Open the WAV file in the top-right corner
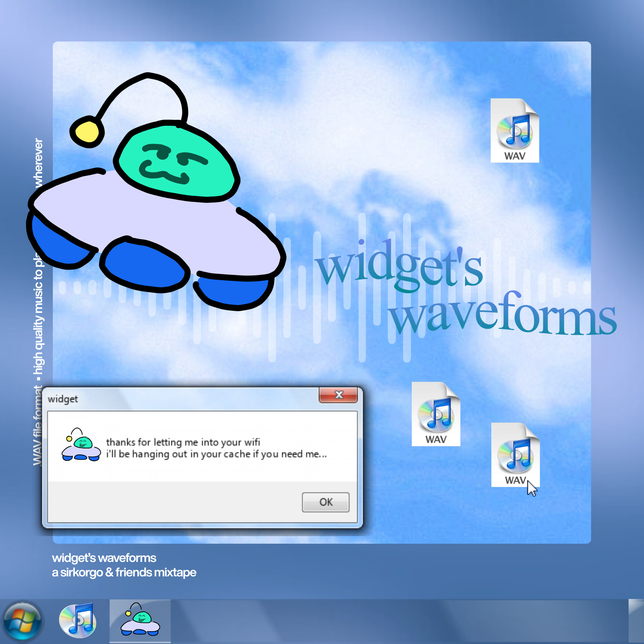The height and width of the screenshot is (644, 644). 515,132
